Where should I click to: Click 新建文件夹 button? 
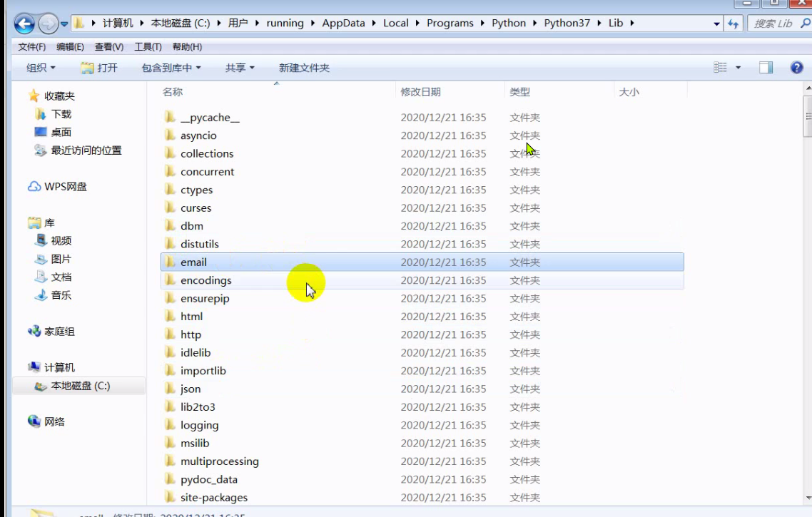(304, 68)
